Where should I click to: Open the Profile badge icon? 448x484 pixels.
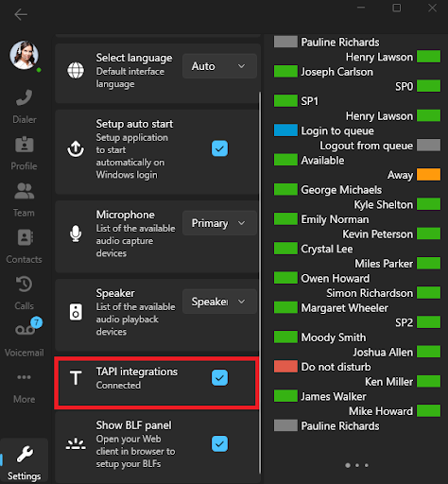(25, 145)
